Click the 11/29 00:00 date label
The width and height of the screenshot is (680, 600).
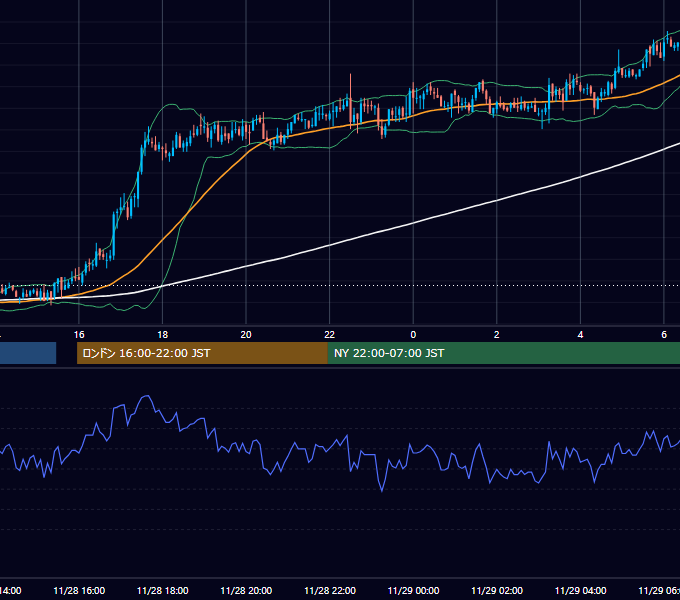click(x=413, y=590)
